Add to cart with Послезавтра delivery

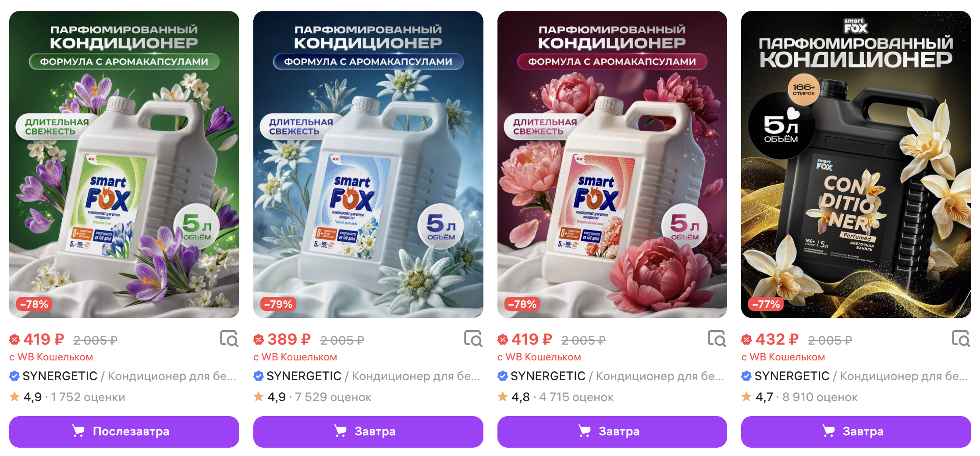124,431
